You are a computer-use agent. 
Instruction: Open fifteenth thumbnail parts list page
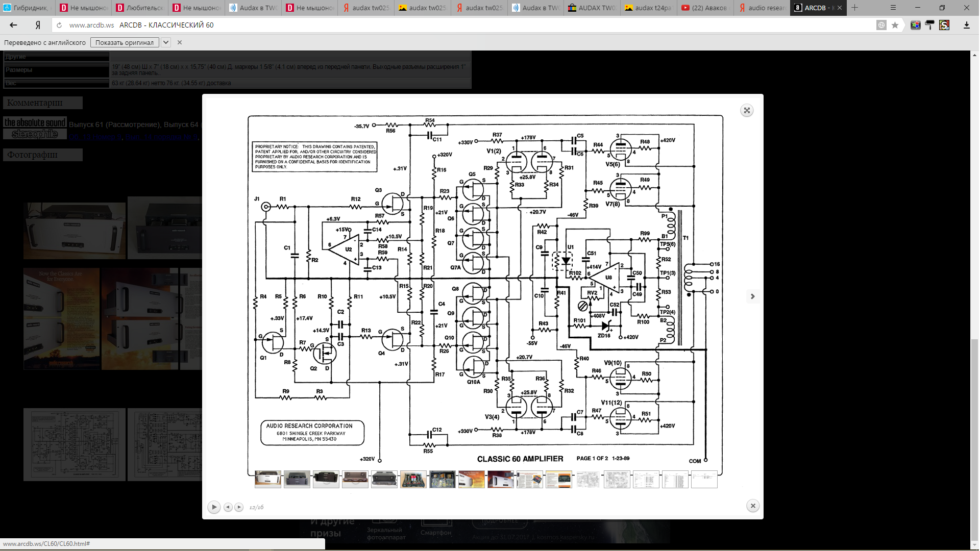point(675,480)
